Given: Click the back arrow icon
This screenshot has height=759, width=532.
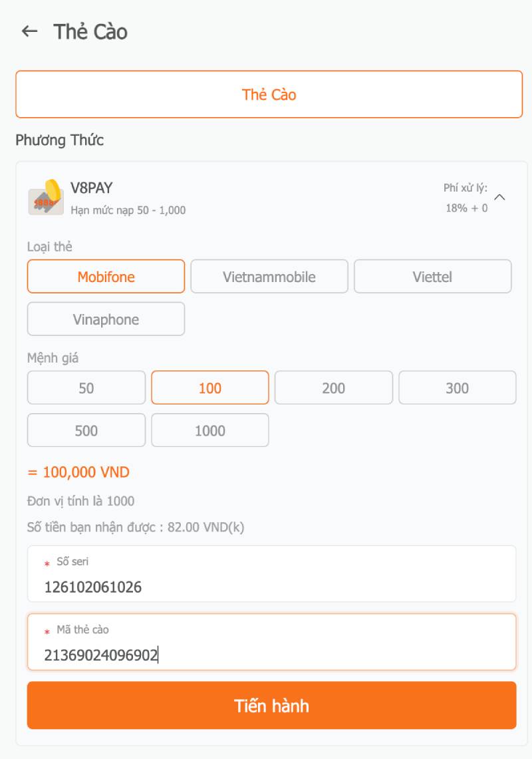Looking at the screenshot, I should click(x=29, y=31).
